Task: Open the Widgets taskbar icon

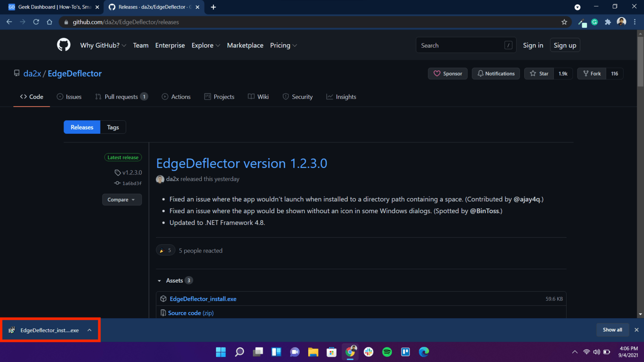Action: coord(276,352)
